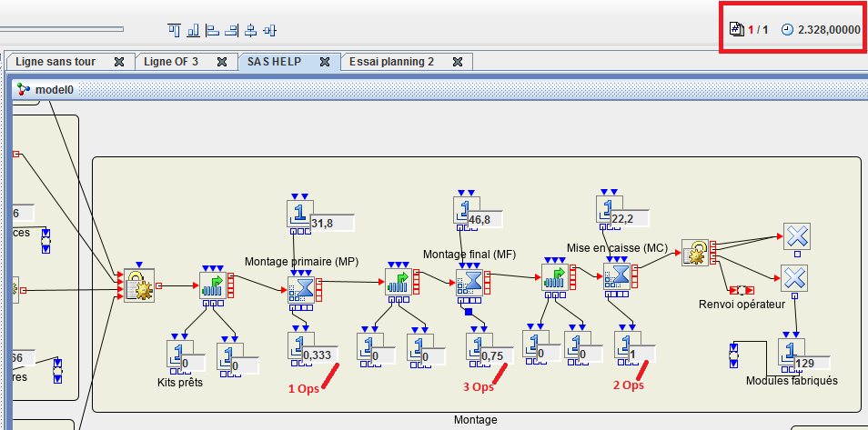Align selected blocks to top edge
The height and width of the screenshot is (430, 868).
pyautogui.click(x=175, y=30)
